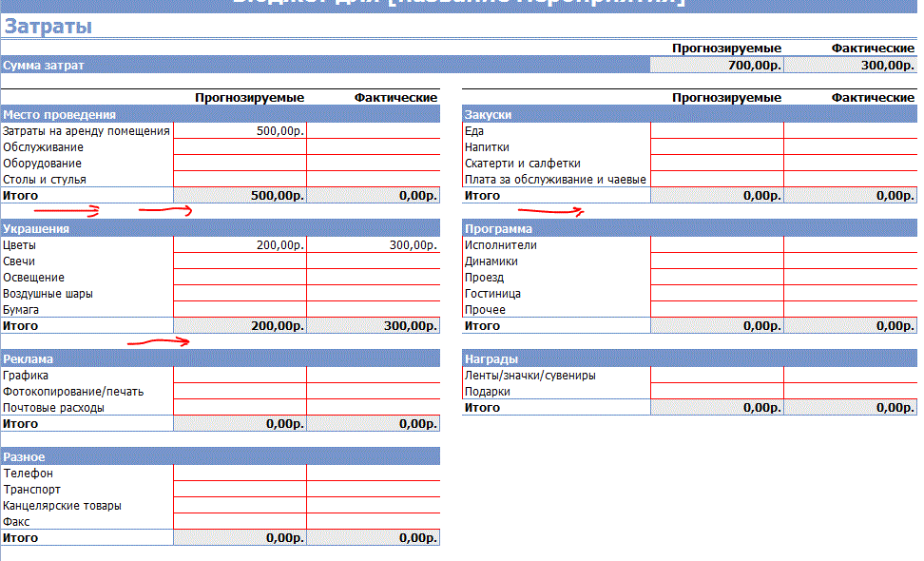
Task: Select the 'Скатерти и салфетки' row label
Action: tap(522, 164)
